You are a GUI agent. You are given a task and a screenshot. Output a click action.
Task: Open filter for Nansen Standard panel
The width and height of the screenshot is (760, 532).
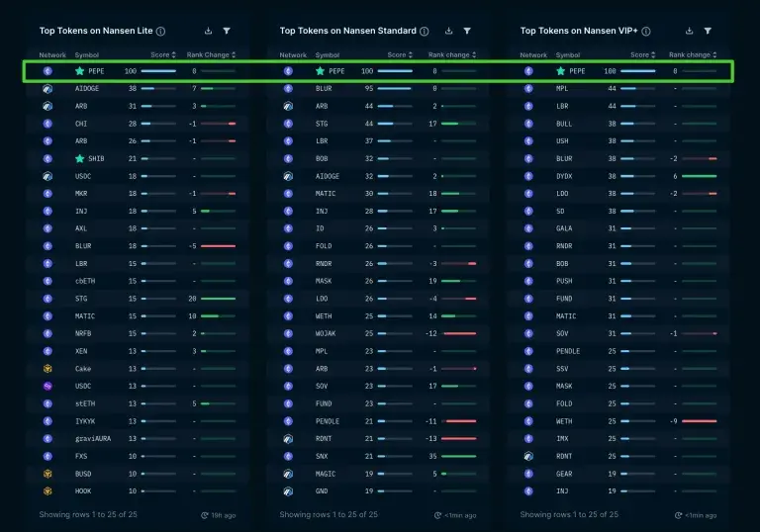pyautogui.click(x=467, y=31)
